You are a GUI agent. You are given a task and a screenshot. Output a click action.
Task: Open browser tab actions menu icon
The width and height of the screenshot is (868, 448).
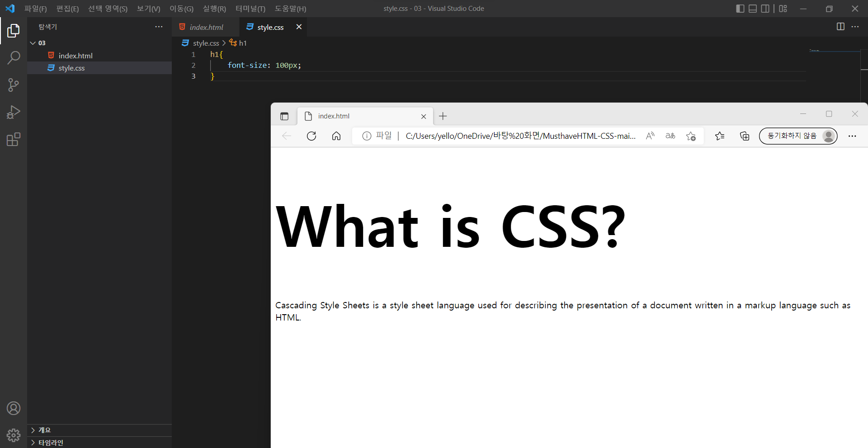pos(284,116)
